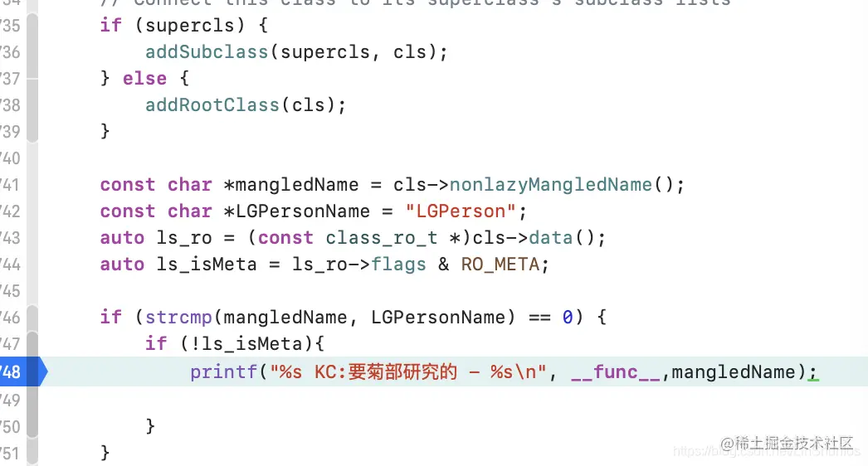The height and width of the screenshot is (466, 868).
Task: Click the RO_META constant
Action: (x=500, y=265)
